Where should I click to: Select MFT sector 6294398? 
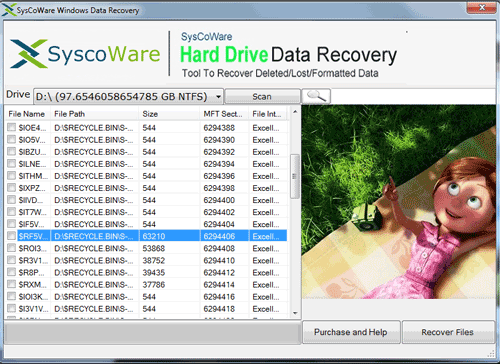(x=219, y=188)
